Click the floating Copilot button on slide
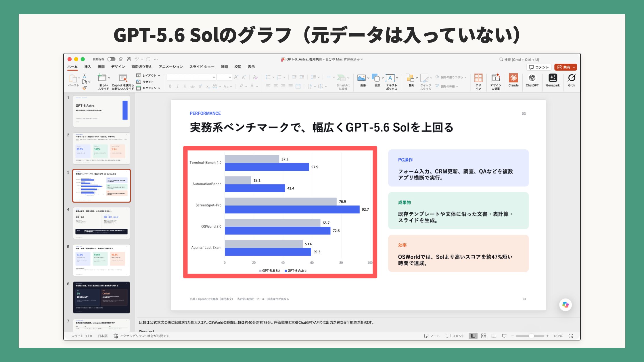 coord(565,305)
